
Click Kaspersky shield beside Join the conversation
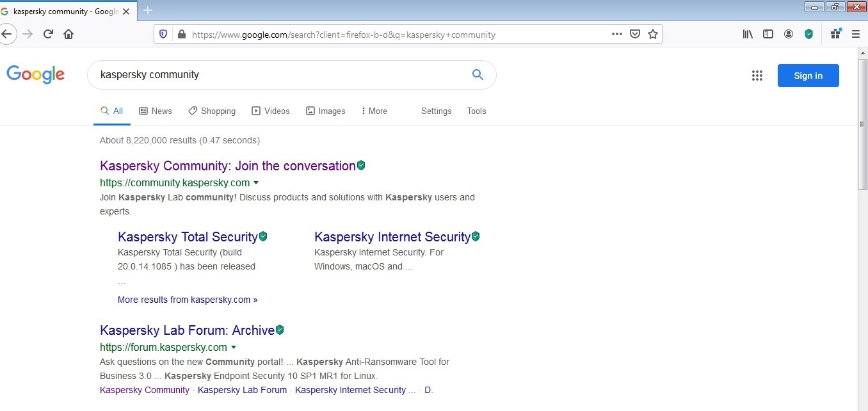tap(361, 166)
